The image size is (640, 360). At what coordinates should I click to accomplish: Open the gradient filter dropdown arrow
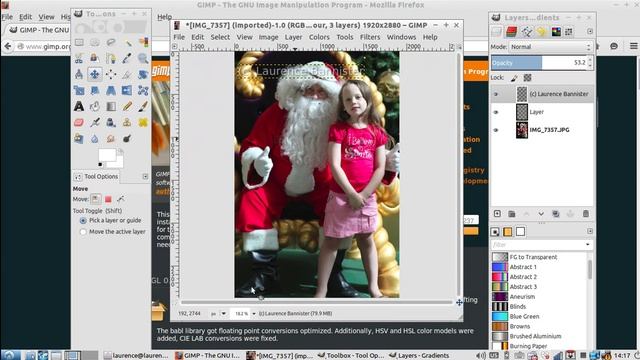click(588, 244)
